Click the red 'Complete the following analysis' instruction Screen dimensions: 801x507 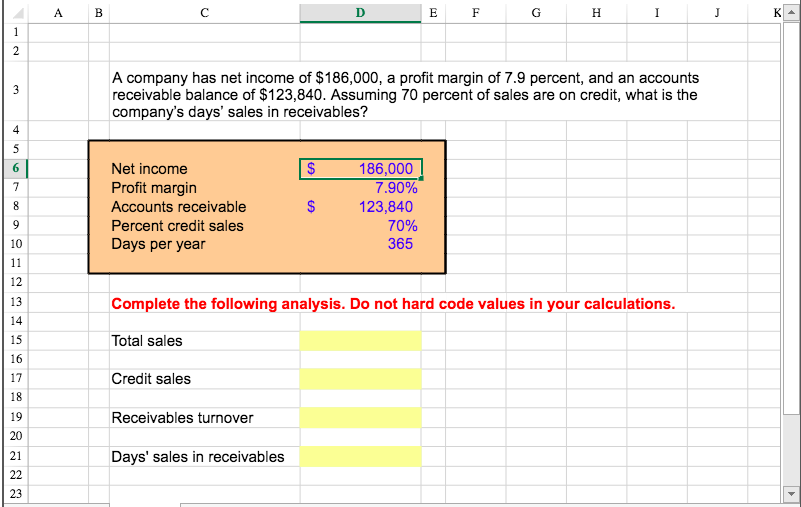[x=393, y=304]
